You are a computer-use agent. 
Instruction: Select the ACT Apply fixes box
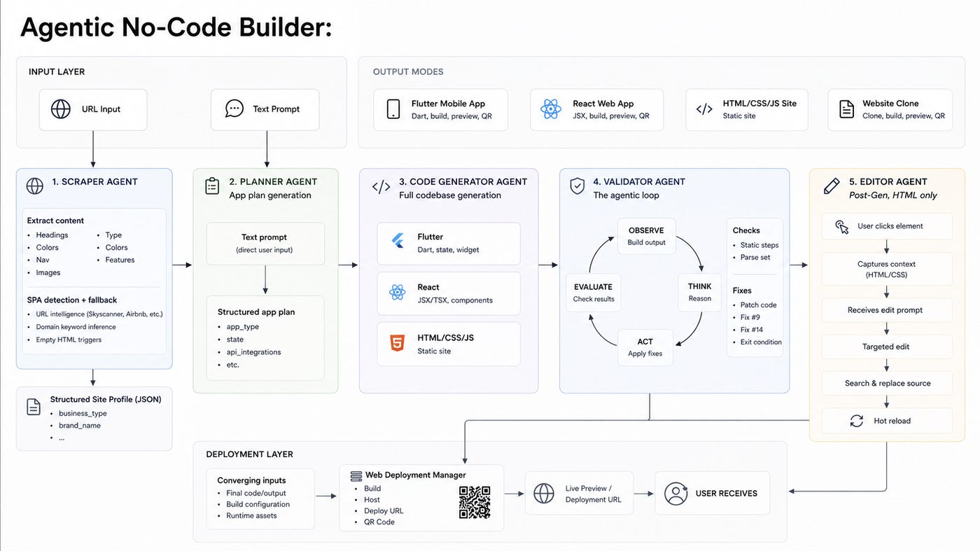pyautogui.click(x=645, y=348)
